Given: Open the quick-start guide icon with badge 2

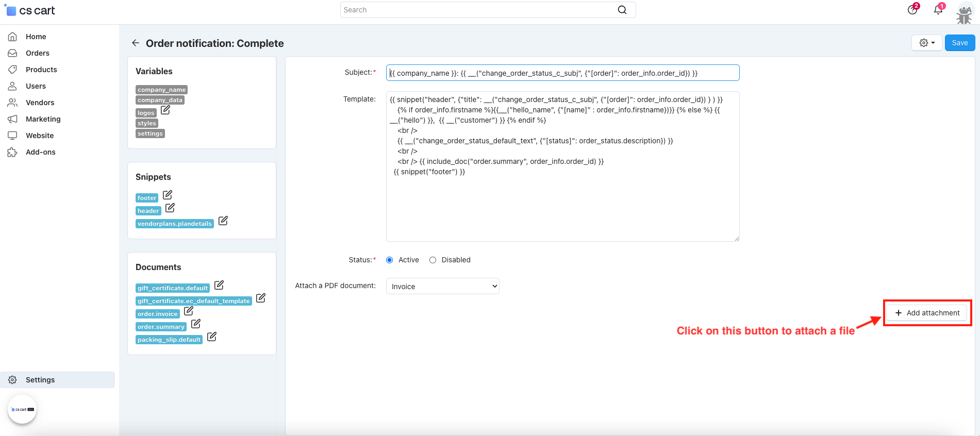Looking at the screenshot, I should click(x=913, y=9).
